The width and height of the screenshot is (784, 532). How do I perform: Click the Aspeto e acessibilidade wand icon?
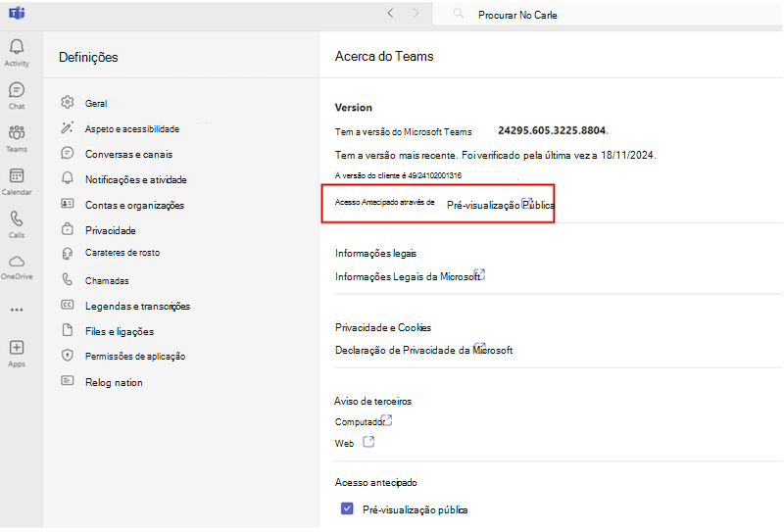(68, 127)
